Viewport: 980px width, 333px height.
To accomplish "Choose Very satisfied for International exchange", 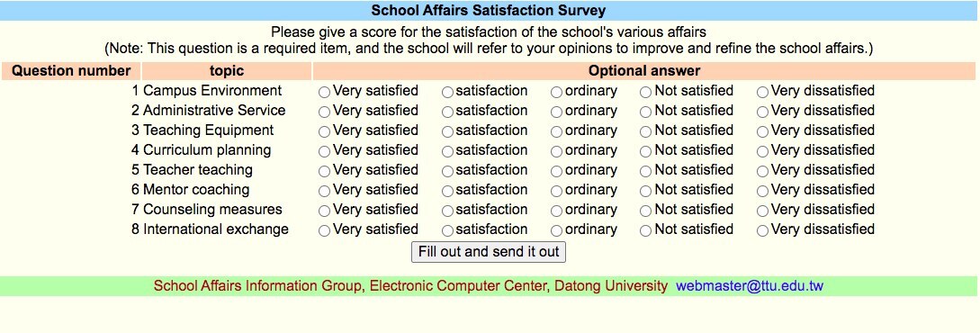I will [324, 230].
